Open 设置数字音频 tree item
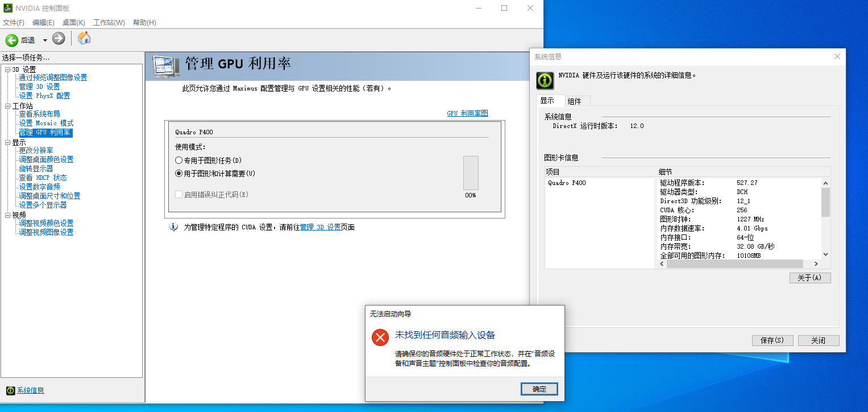 point(39,187)
